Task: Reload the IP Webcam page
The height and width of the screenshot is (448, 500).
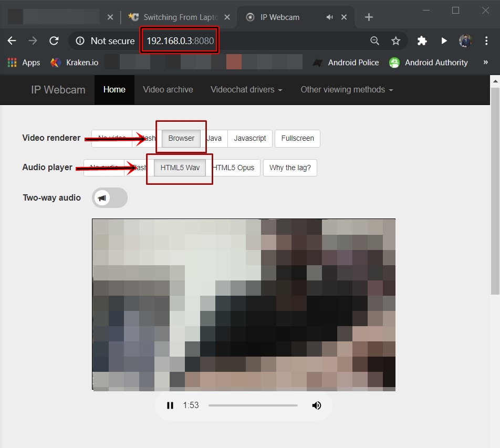Action: [54, 41]
